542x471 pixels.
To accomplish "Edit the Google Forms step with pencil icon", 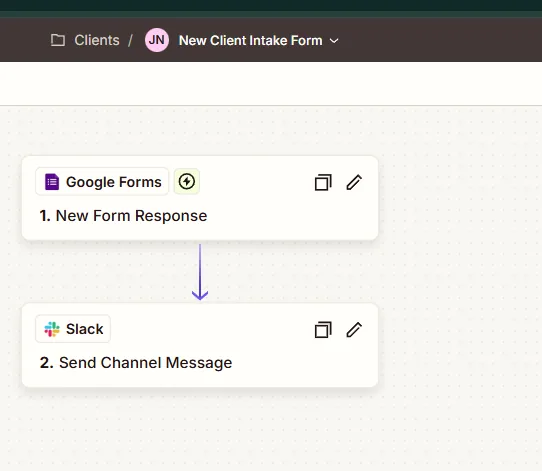I will (x=354, y=182).
